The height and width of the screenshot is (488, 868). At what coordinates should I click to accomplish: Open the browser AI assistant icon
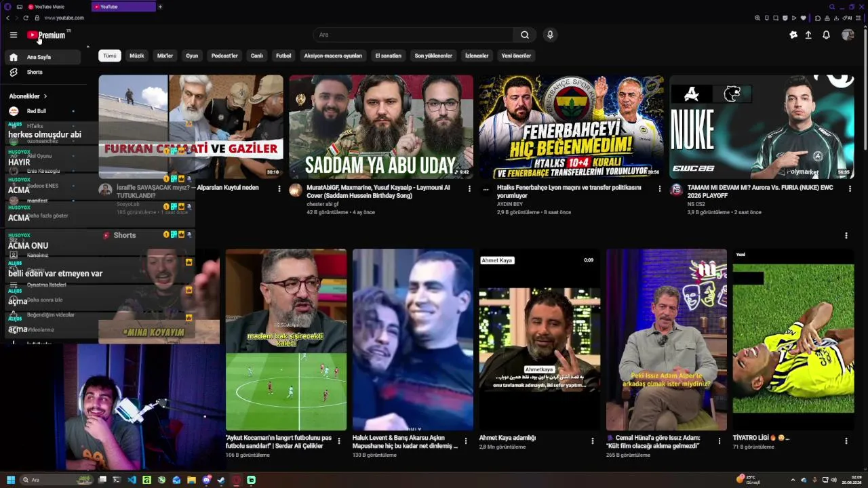(x=848, y=18)
